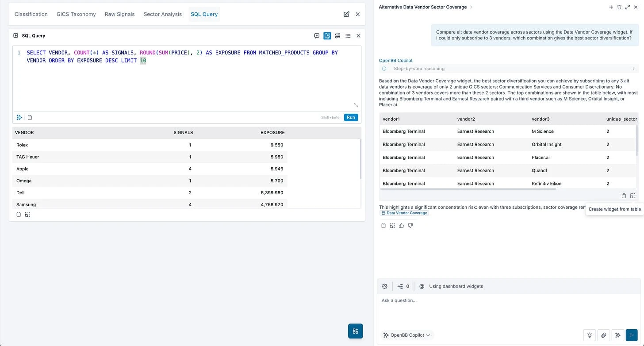The image size is (644, 346).
Task: Toggle the list view icon in SQL header
Action: pos(348,36)
